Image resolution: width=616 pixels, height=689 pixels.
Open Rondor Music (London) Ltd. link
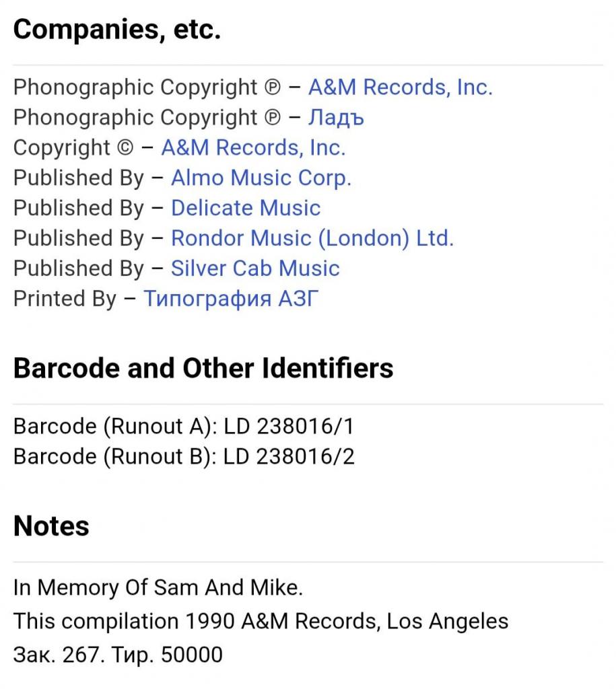point(312,238)
